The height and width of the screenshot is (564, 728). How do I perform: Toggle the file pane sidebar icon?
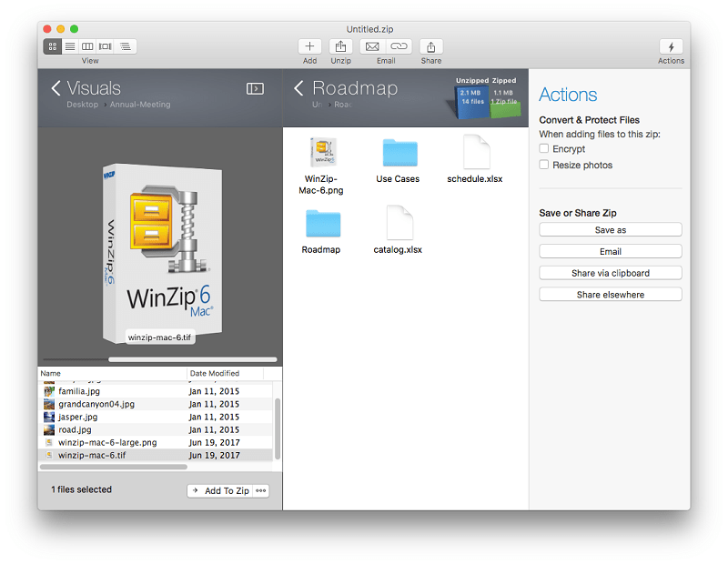[x=255, y=88]
